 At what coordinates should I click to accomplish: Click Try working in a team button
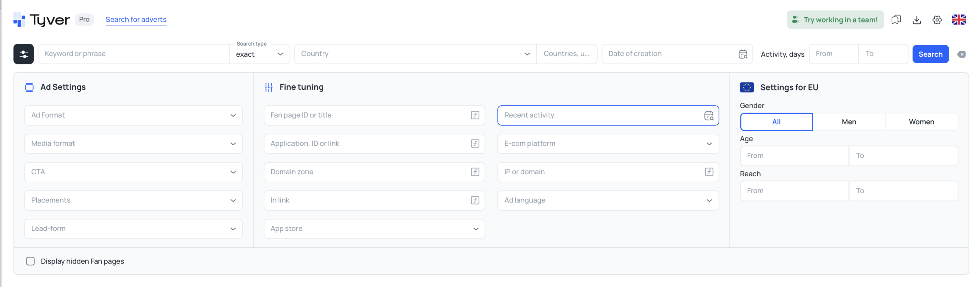point(835,20)
